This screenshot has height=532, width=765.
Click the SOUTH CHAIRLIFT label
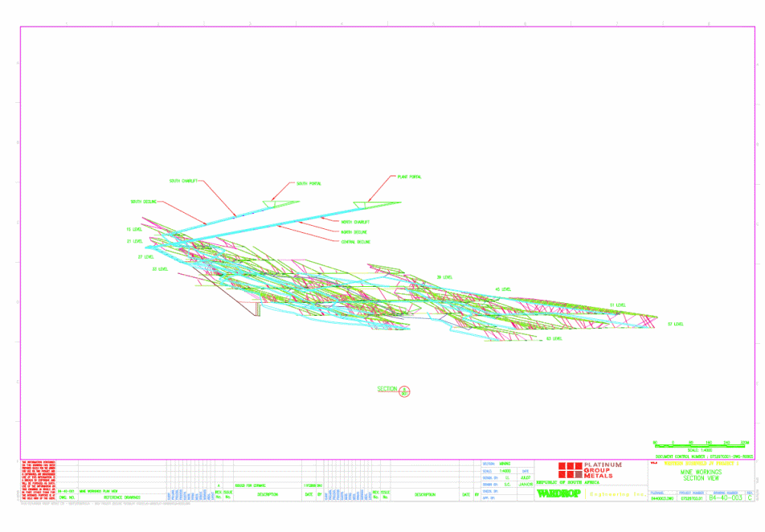[x=183, y=181]
